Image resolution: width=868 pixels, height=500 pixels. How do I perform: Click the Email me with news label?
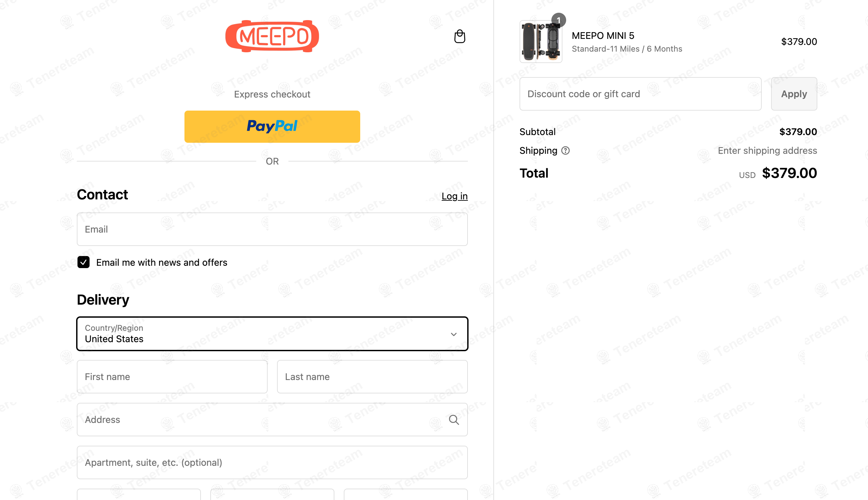(162, 262)
